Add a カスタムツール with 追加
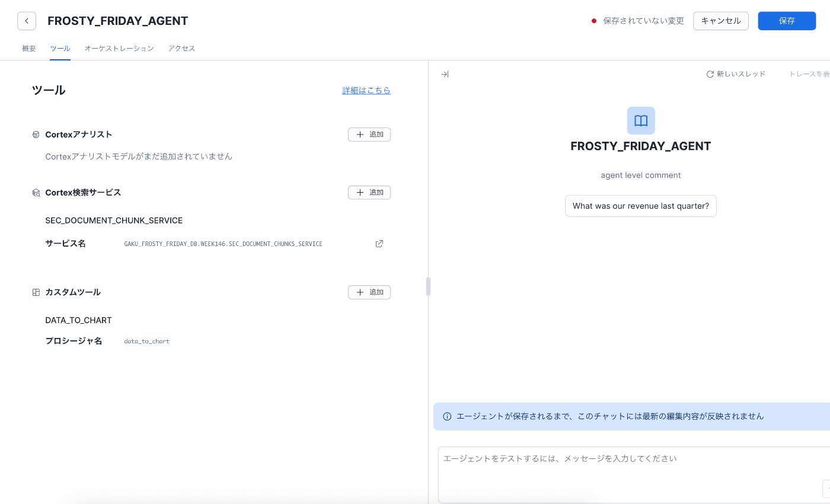Viewport: 830px width, 504px height. click(369, 292)
